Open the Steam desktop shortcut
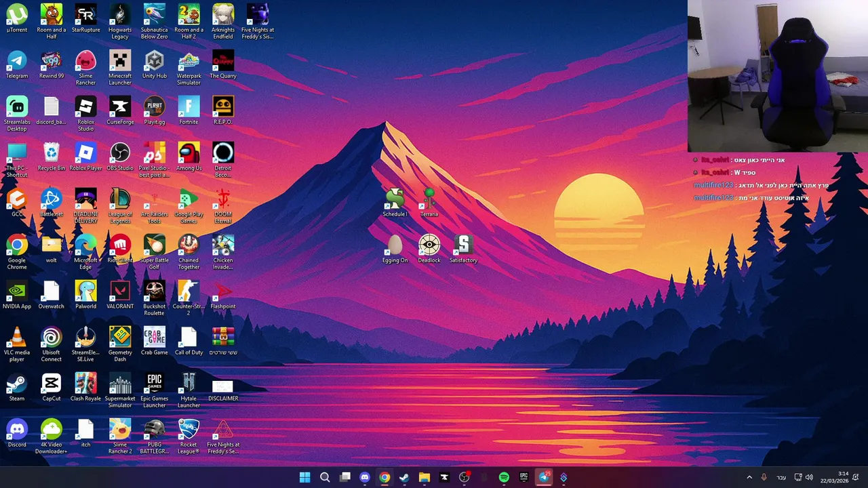Image resolution: width=868 pixels, height=488 pixels. click(x=17, y=388)
